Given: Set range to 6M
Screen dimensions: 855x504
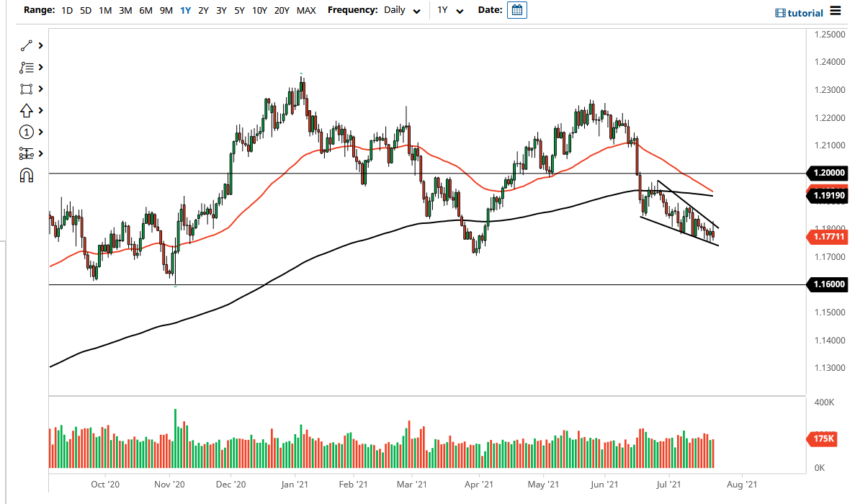Looking at the screenshot, I should click(x=146, y=11).
